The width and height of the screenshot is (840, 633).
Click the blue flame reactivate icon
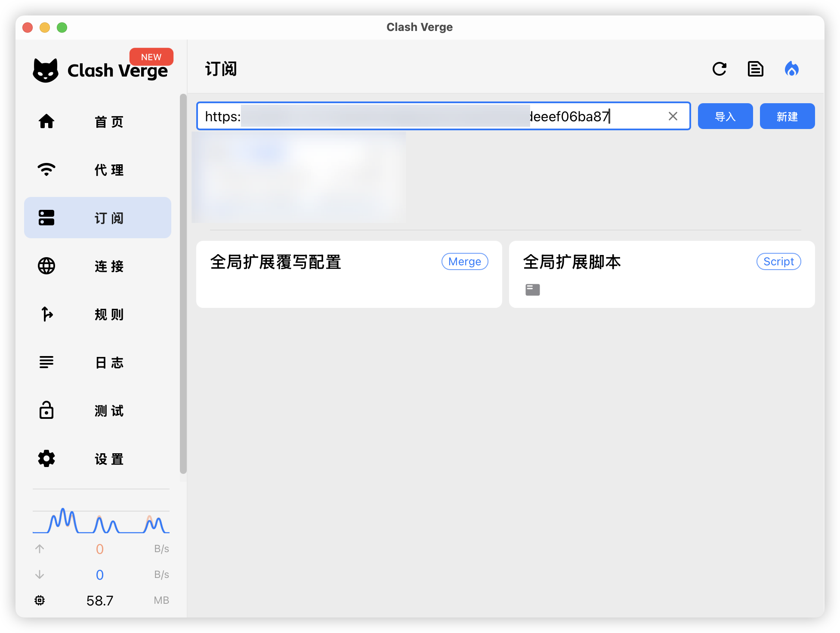(791, 69)
